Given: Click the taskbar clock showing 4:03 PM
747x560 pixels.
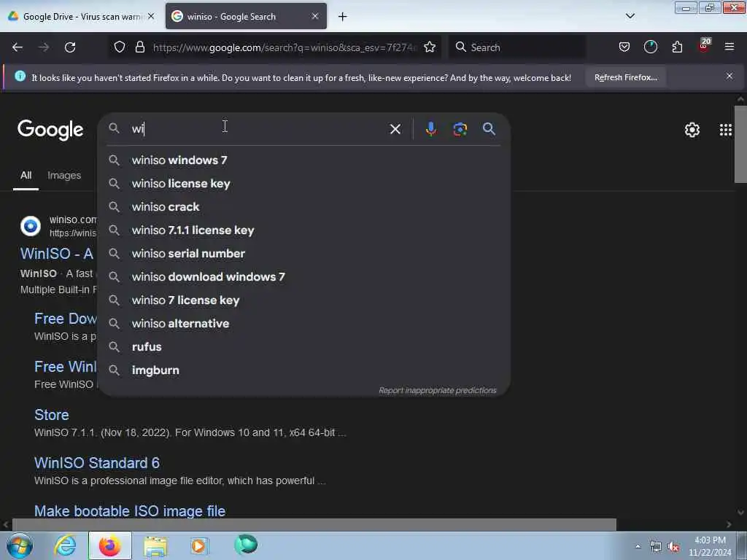Looking at the screenshot, I should pyautogui.click(x=710, y=546).
